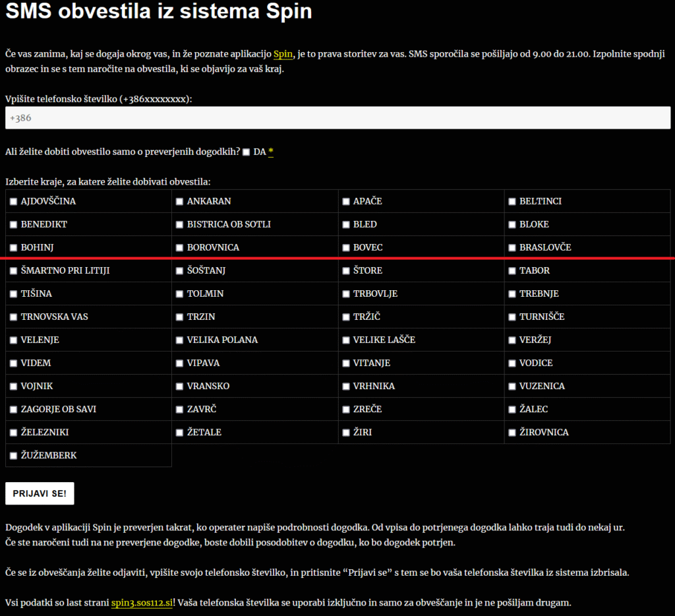Open the Spin application link

pyautogui.click(x=283, y=53)
